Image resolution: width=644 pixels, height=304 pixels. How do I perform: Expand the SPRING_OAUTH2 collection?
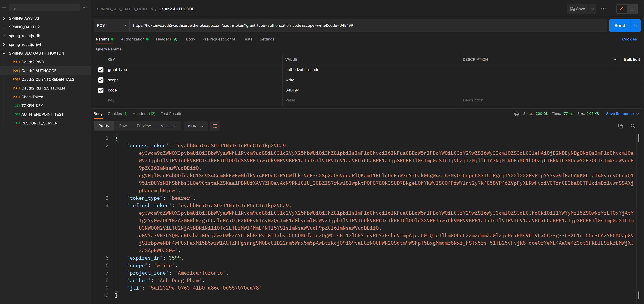coord(24,27)
